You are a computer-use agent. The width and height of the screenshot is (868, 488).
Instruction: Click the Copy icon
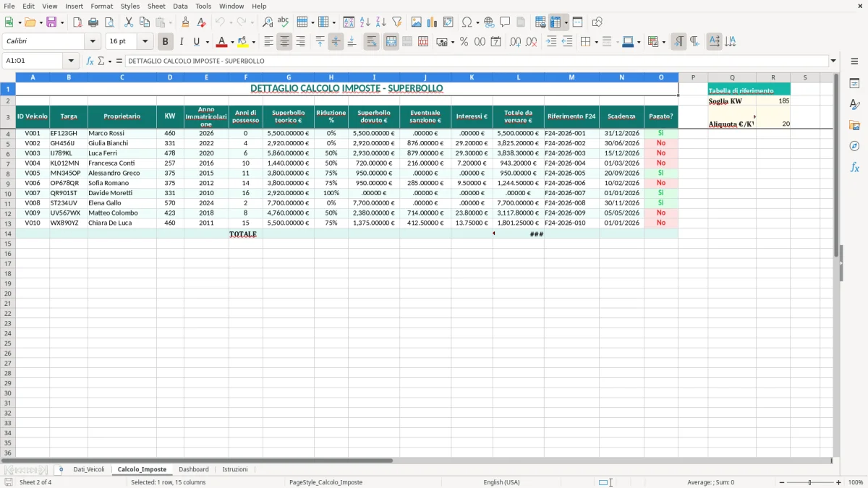point(145,22)
